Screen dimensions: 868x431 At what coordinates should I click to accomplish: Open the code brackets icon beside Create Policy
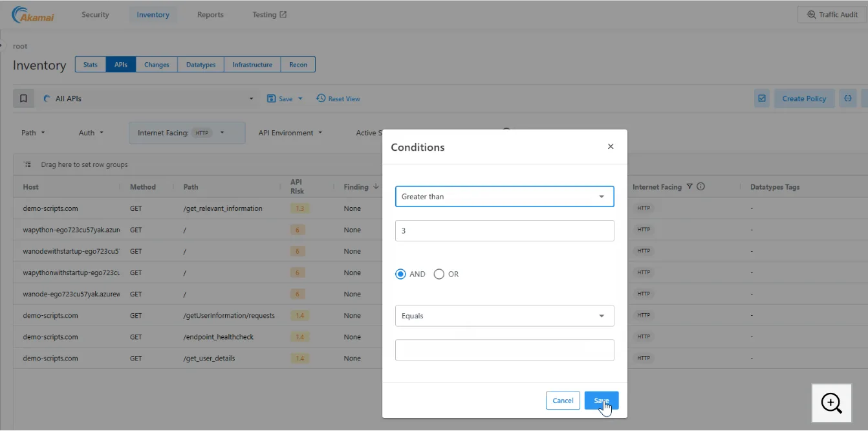[848, 98]
